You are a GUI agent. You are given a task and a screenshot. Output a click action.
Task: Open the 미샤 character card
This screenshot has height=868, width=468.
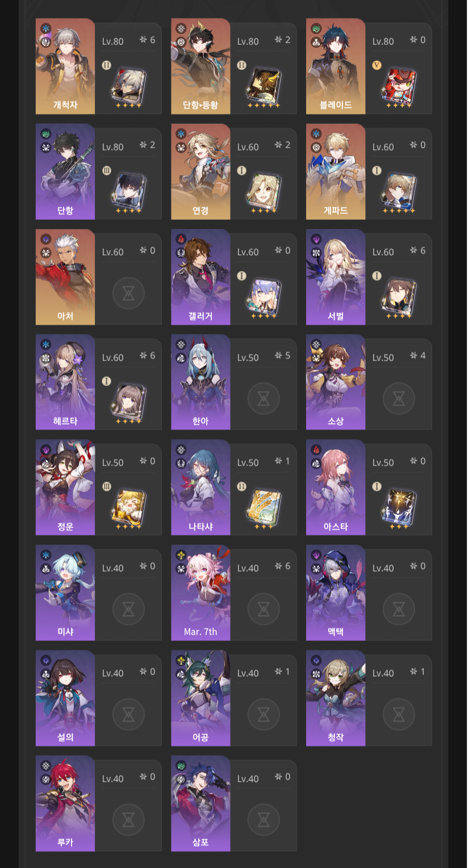click(x=99, y=593)
